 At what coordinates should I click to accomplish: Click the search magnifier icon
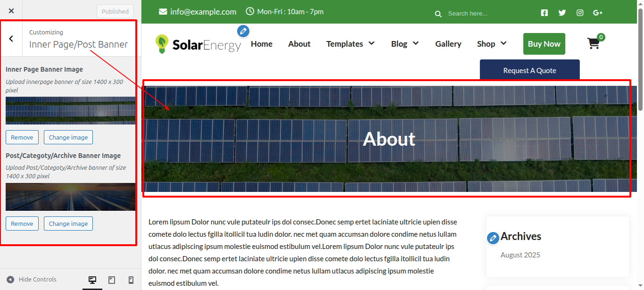pyautogui.click(x=438, y=14)
